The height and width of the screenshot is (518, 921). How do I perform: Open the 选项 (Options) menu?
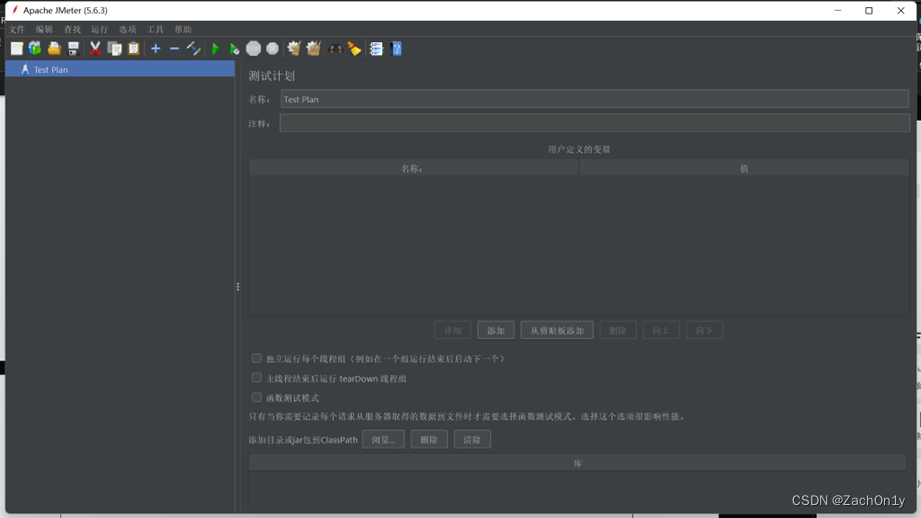click(x=127, y=29)
